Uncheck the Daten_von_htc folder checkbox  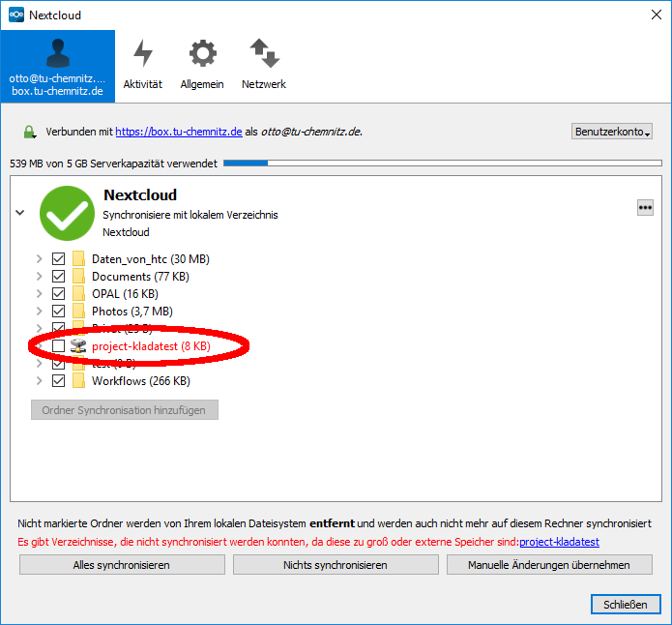59,259
